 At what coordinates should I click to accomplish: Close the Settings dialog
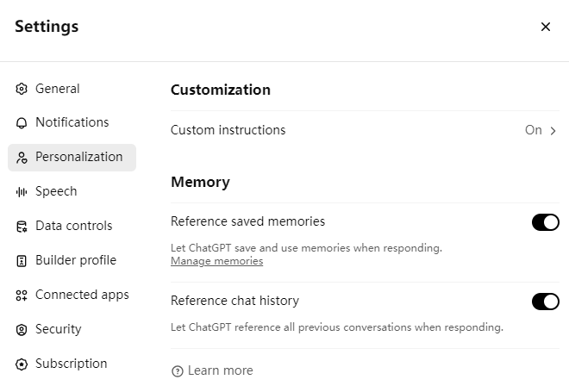click(545, 27)
